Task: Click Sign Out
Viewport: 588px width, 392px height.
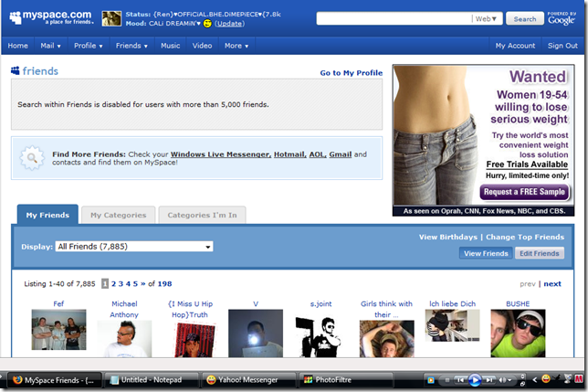Action: [x=562, y=46]
